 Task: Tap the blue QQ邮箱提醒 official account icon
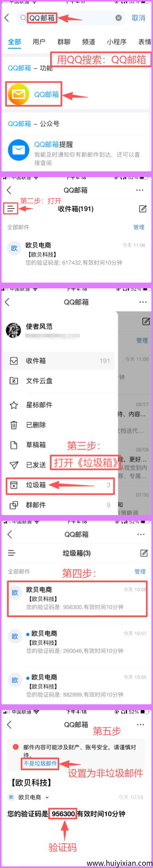pyautogui.click(x=19, y=150)
